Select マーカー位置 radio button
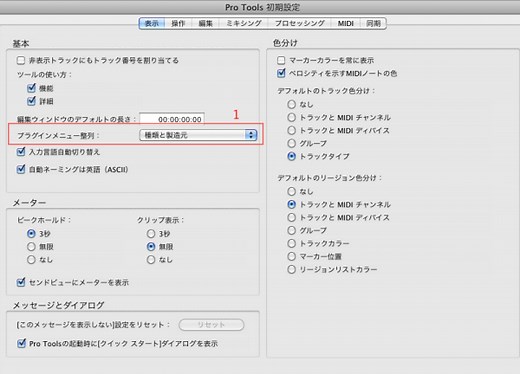The height and width of the screenshot is (374, 520). pyautogui.click(x=292, y=256)
